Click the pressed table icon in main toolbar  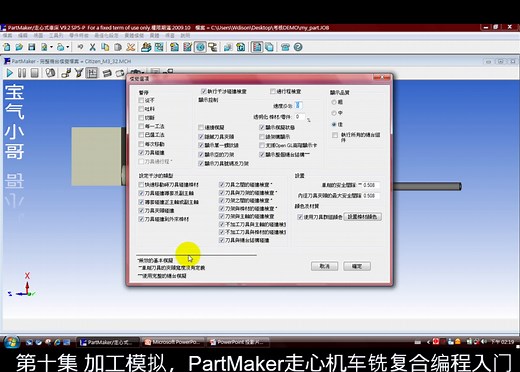[x=257, y=47]
